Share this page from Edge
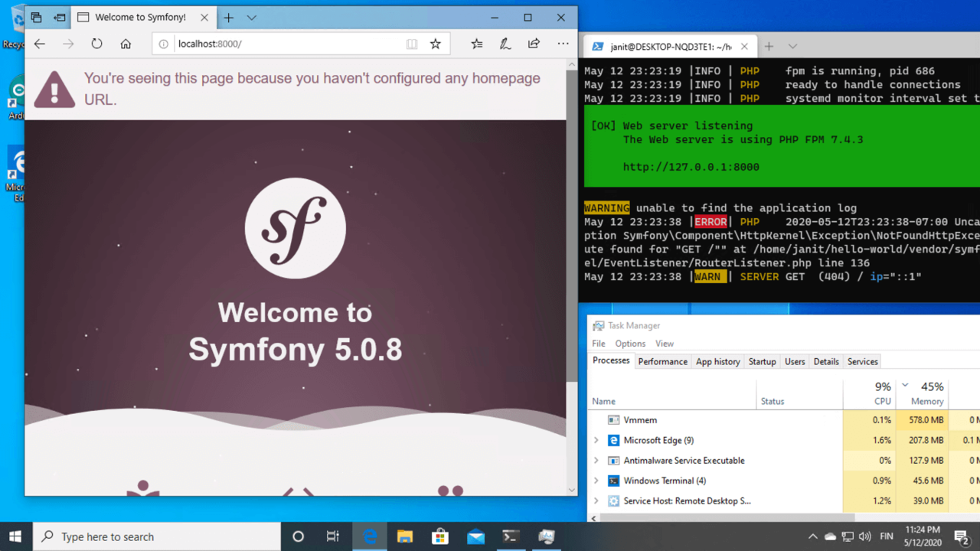Screen dimensions: 980x551 click(534, 44)
